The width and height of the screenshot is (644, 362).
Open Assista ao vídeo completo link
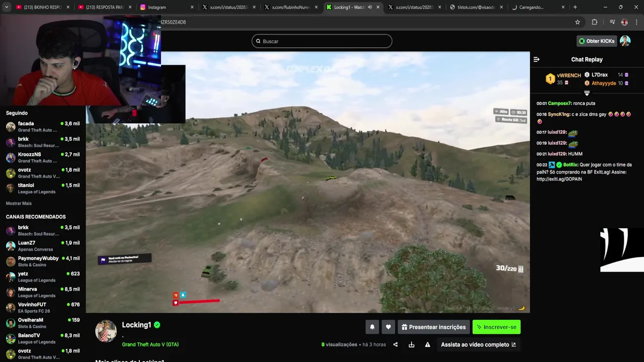click(478, 344)
